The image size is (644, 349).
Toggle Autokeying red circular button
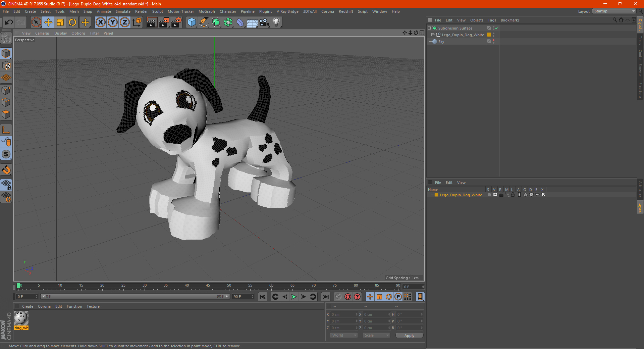348,297
